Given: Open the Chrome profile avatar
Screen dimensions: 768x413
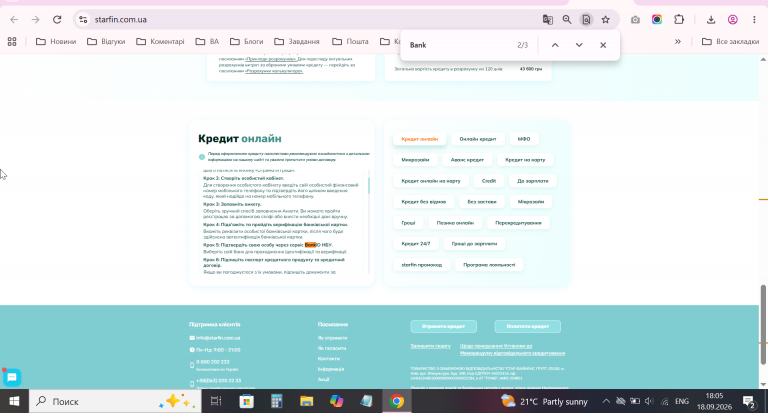Looking at the screenshot, I should 733,20.
